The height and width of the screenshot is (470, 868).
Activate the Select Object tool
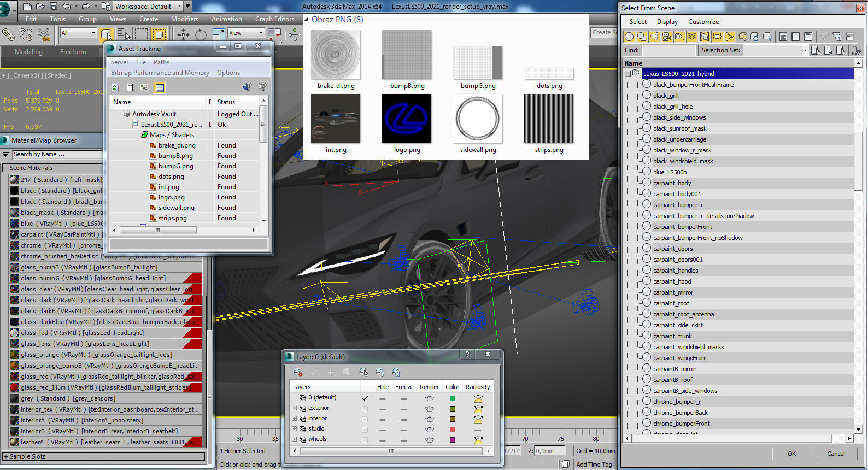pyautogui.click(x=106, y=34)
